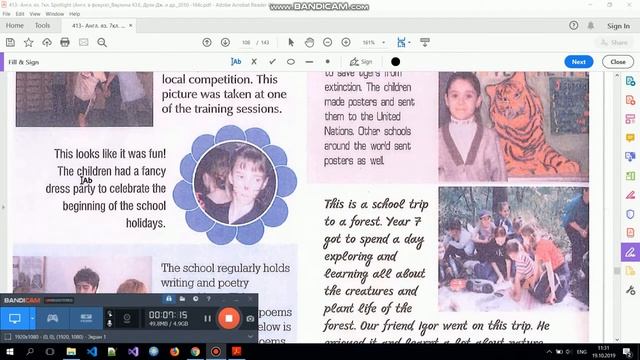Open the View menu
The image size is (640, 360).
coord(35,14)
